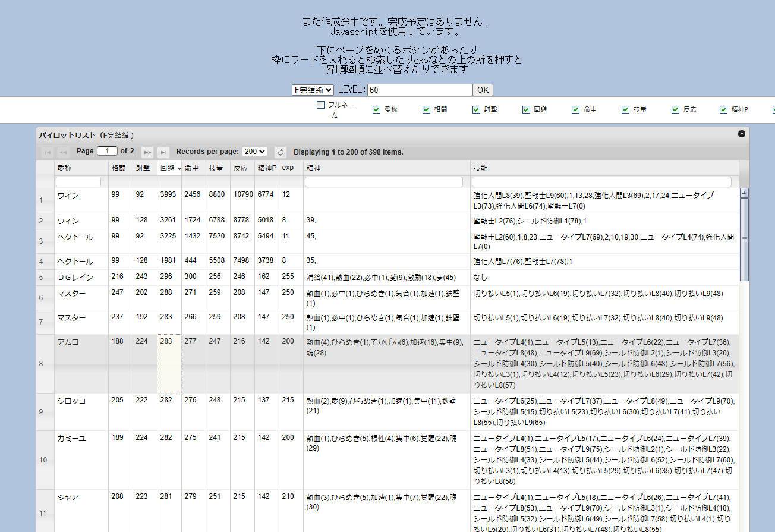This screenshot has width=775, height=532.
Task: Toggle the 技量 column checkbox
Action: 625,109
